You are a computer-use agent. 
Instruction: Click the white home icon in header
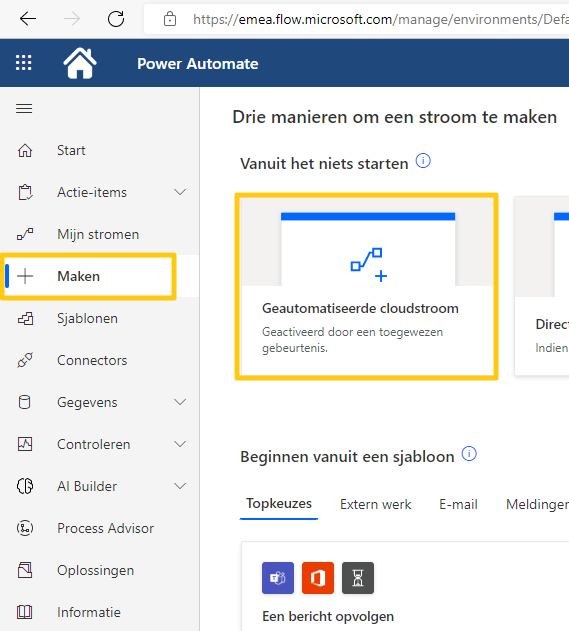tap(80, 63)
